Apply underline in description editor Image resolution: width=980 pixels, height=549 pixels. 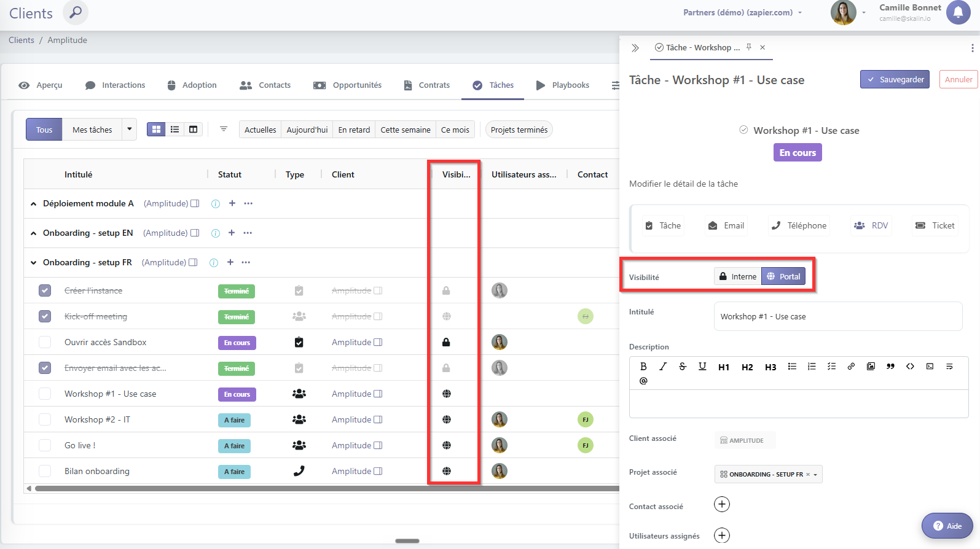[702, 367]
